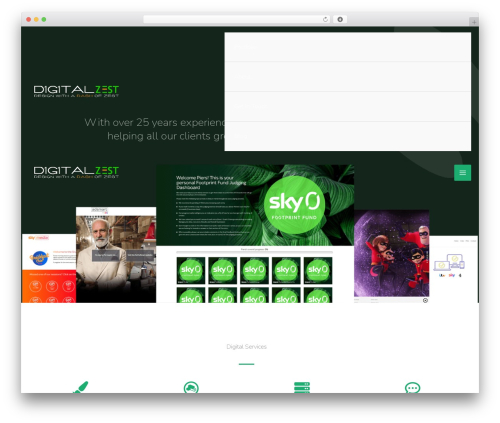Image resolution: width=500 pixels, height=423 pixels.
Task: Open a new tab with the plus button
Action: 474,22
